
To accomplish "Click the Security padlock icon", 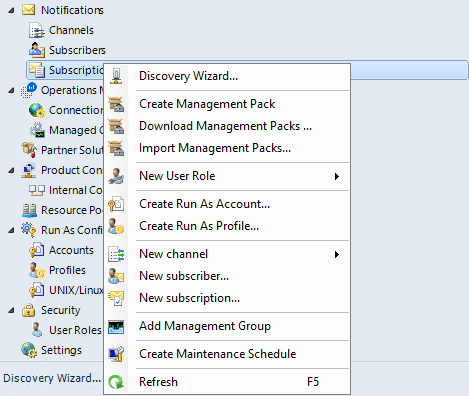I will tap(28, 310).
